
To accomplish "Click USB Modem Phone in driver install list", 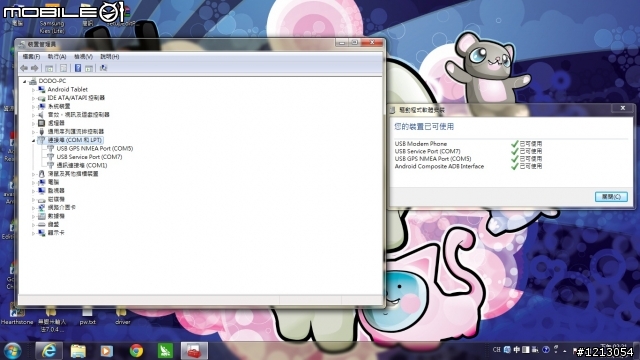I will (420, 144).
